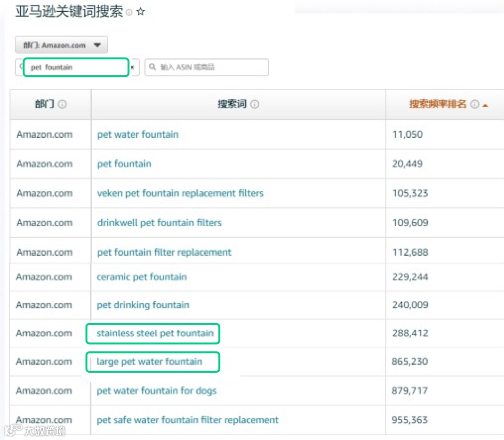This screenshot has height=440, width=504.
Task: Open veken pet fountain replacement filters link
Action: (x=180, y=193)
